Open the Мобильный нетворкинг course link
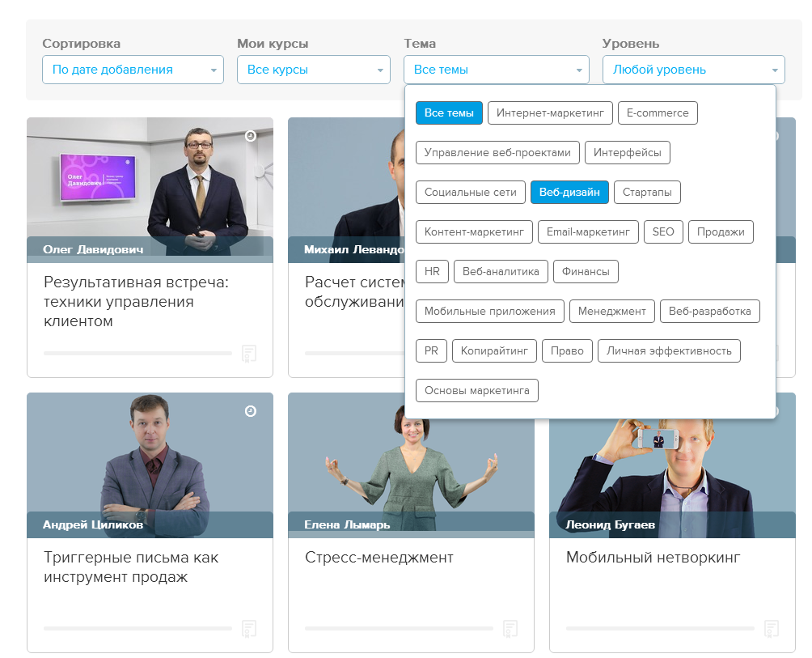Viewport: 812px width, 658px height. (653, 558)
